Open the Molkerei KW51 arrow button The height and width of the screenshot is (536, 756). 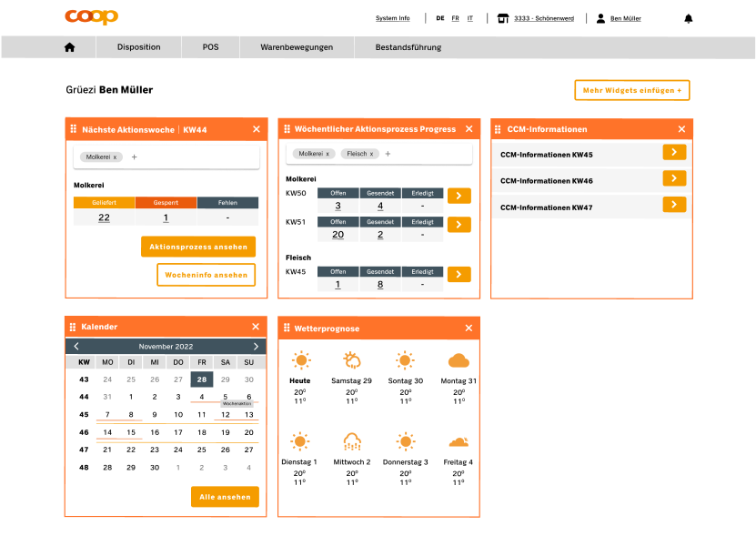tap(459, 225)
